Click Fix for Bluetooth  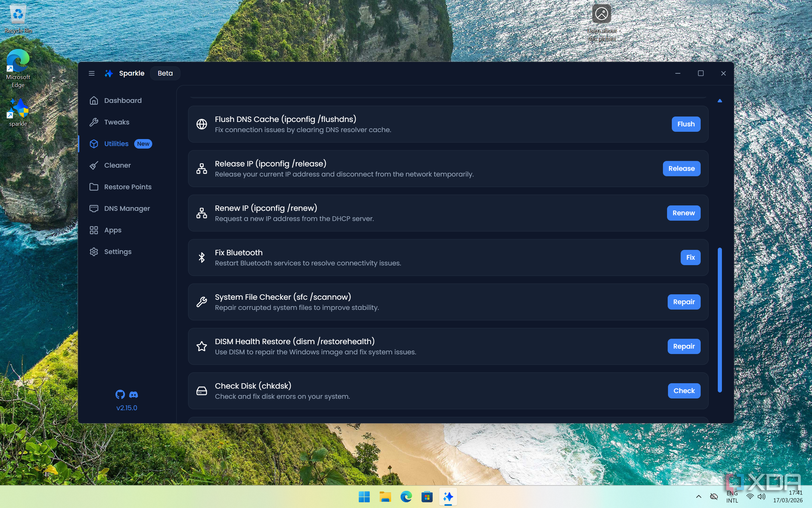[690, 257]
